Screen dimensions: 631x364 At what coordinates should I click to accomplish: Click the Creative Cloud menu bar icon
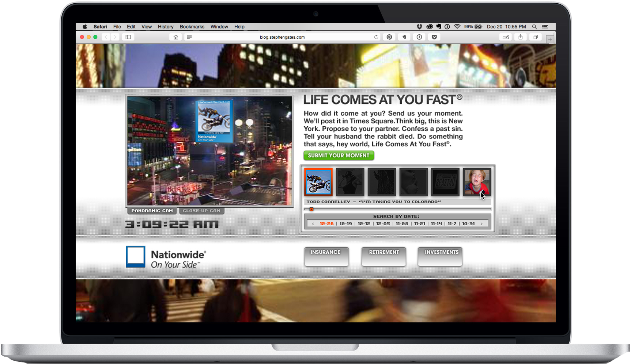tap(430, 27)
